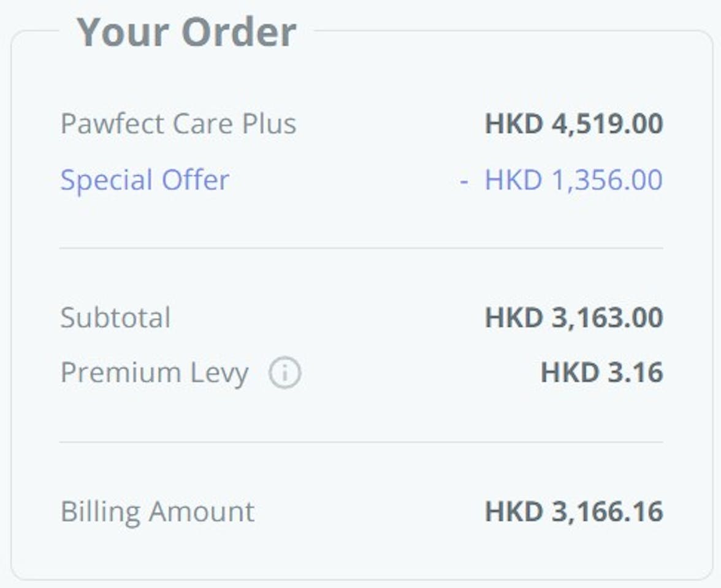Click the word Order in heading
This screenshot has height=588, width=721.
click(x=239, y=32)
